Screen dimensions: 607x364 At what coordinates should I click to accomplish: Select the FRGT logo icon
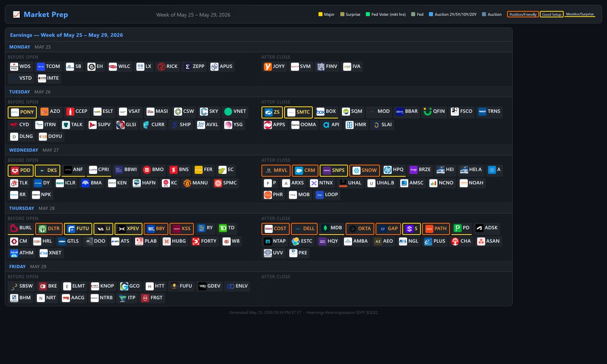click(145, 298)
